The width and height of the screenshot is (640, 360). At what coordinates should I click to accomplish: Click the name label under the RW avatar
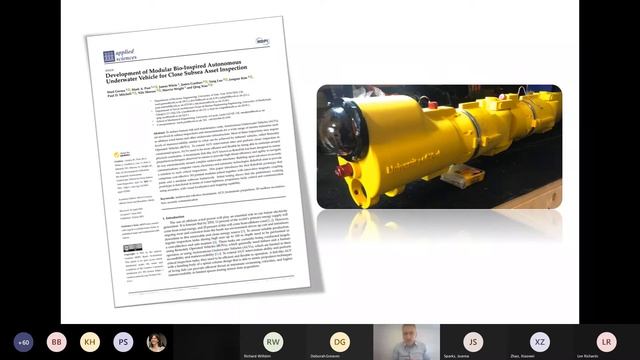point(257,356)
